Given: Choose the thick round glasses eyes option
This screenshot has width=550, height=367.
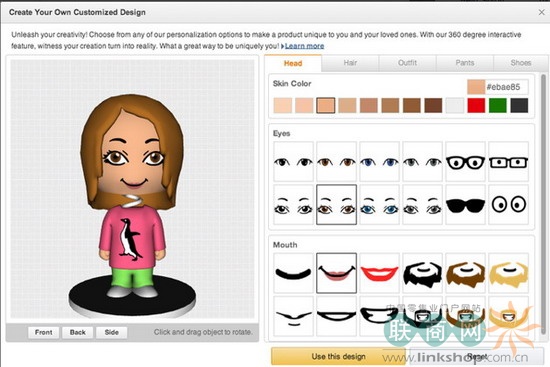Looking at the screenshot, I should (465, 162).
